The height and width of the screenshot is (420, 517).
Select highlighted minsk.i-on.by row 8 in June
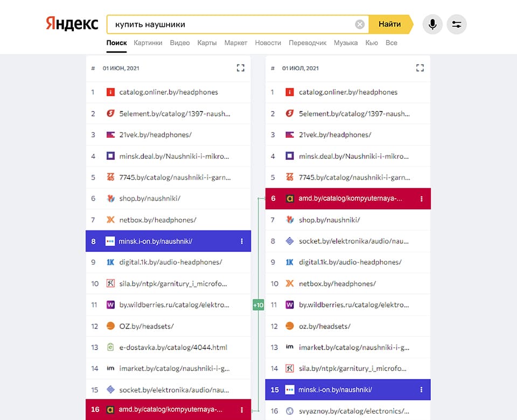point(168,241)
